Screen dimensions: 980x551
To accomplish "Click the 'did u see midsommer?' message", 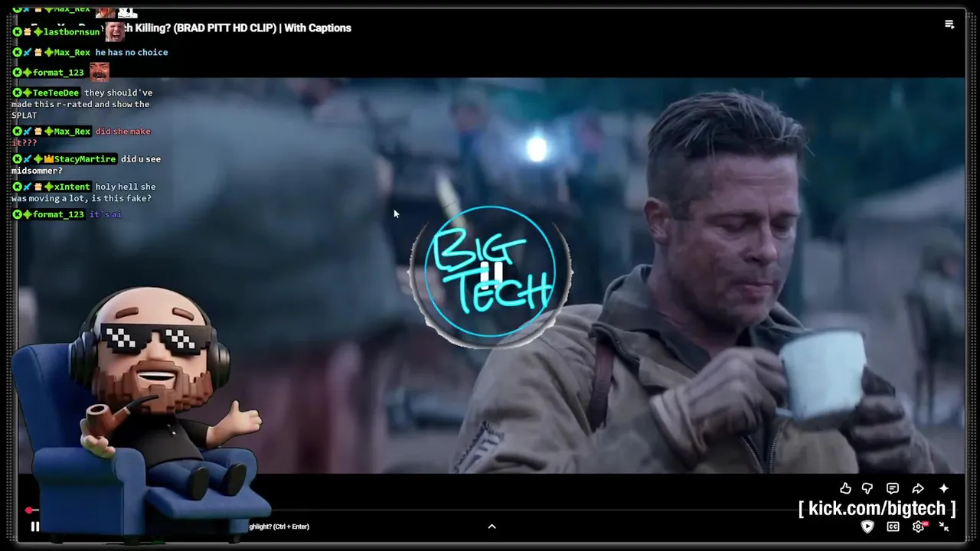I will point(86,165).
